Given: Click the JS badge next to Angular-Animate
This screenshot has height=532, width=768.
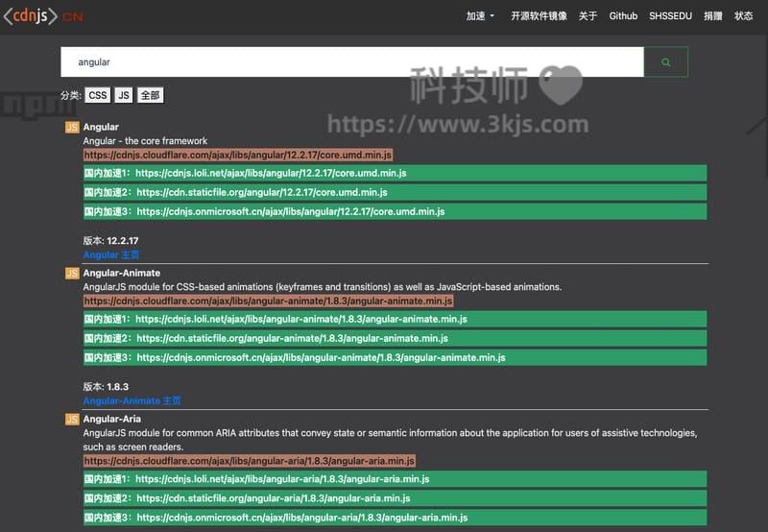Looking at the screenshot, I should point(72,274).
